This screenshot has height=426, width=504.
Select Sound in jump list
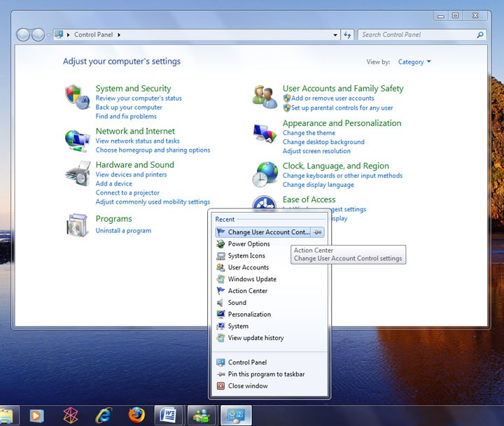tap(269, 303)
